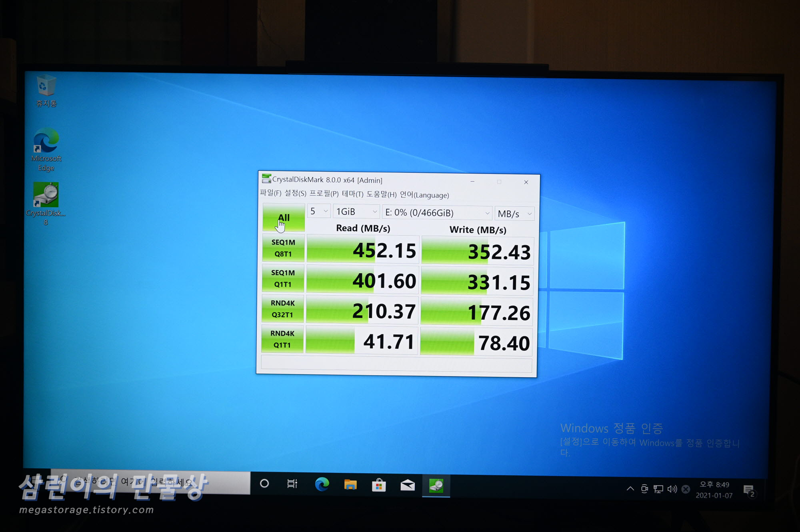The height and width of the screenshot is (532, 800).
Task: Run the RND4K Q32T1 test button
Action: click(x=282, y=309)
